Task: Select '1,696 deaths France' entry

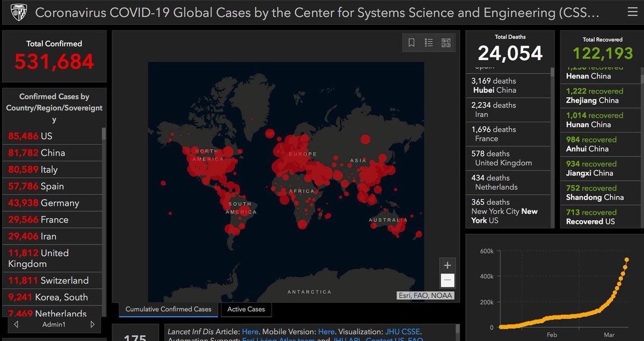Action: point(508,134)
